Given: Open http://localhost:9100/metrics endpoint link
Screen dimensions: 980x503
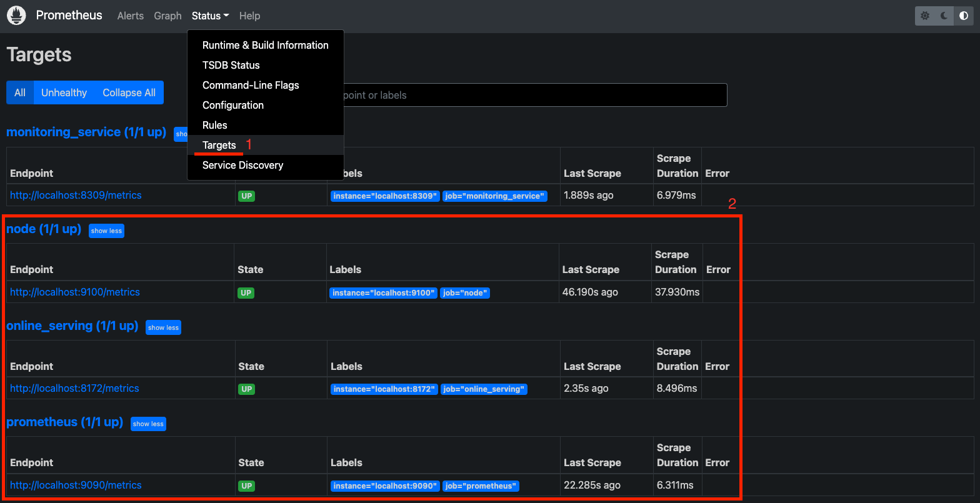Looking at the screenshot, I should coord(75,292).
